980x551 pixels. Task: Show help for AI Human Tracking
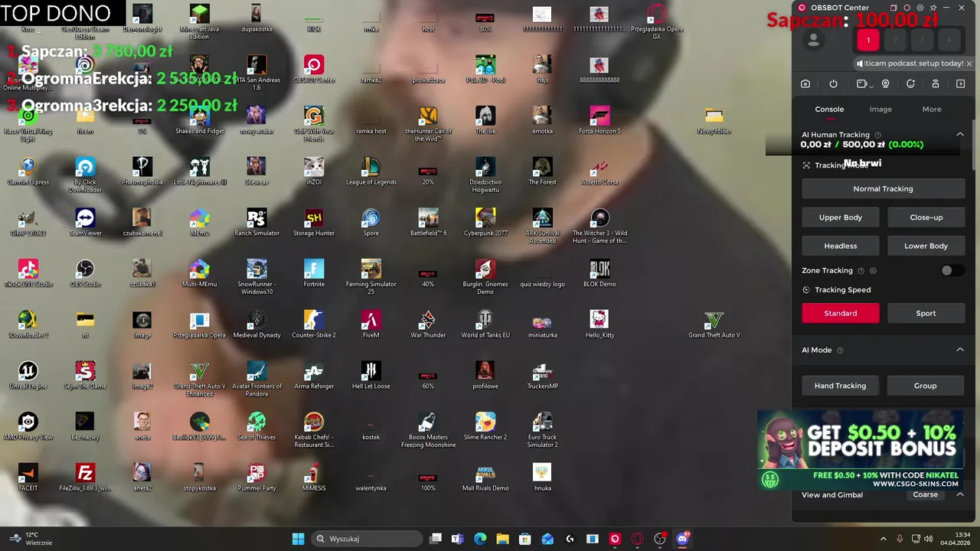pyautogui.click(x=877, y=135)
